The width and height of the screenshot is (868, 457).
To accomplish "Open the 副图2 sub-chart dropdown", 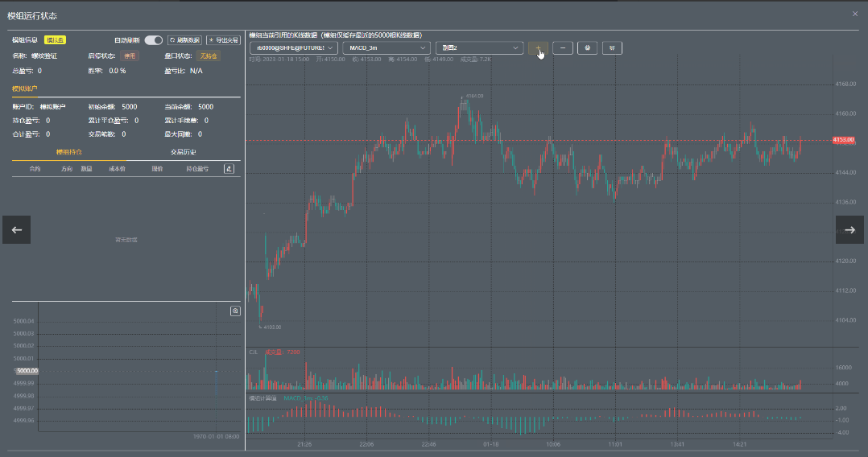I will click(x=479, y=47).
